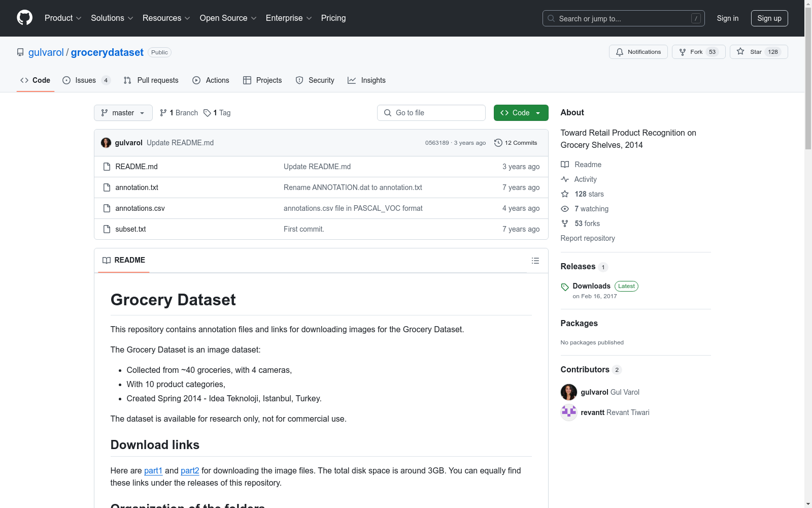Image resolution: width=812 pixels, height=508 pixels.
Task: Open the 12 Commits link
Action: [x=516, y=143]
